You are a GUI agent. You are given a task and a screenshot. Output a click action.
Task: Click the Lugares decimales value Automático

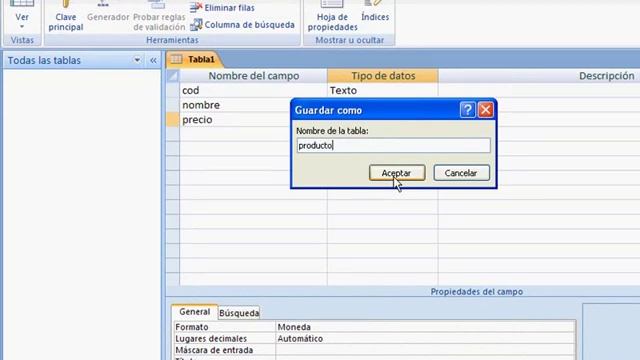(425, 338)
